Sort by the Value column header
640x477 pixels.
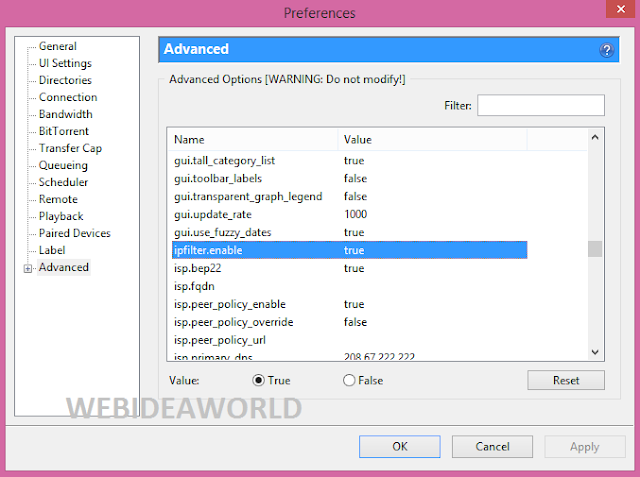pyautogui.click(x=433, y=140)
